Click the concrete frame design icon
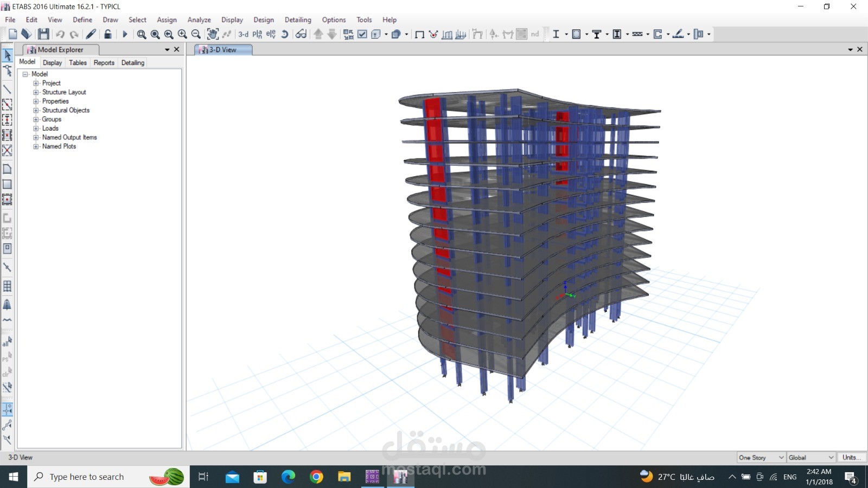868x488 pixels. pos(576,34)
